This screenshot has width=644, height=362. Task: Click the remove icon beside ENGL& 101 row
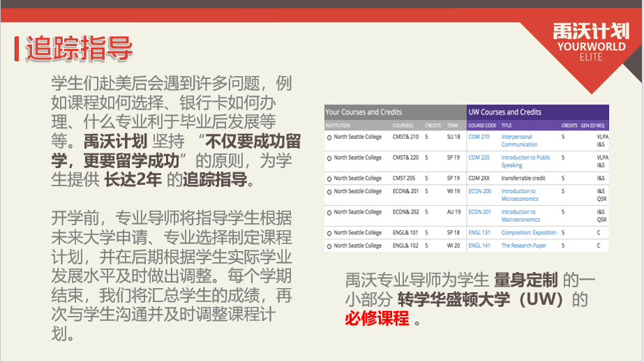point(329,232)
